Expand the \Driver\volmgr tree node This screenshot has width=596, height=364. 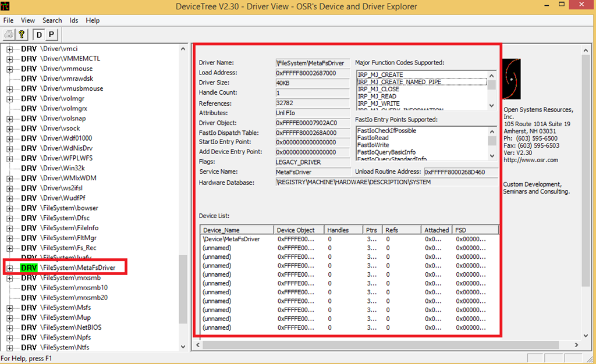tap(9, 98)
